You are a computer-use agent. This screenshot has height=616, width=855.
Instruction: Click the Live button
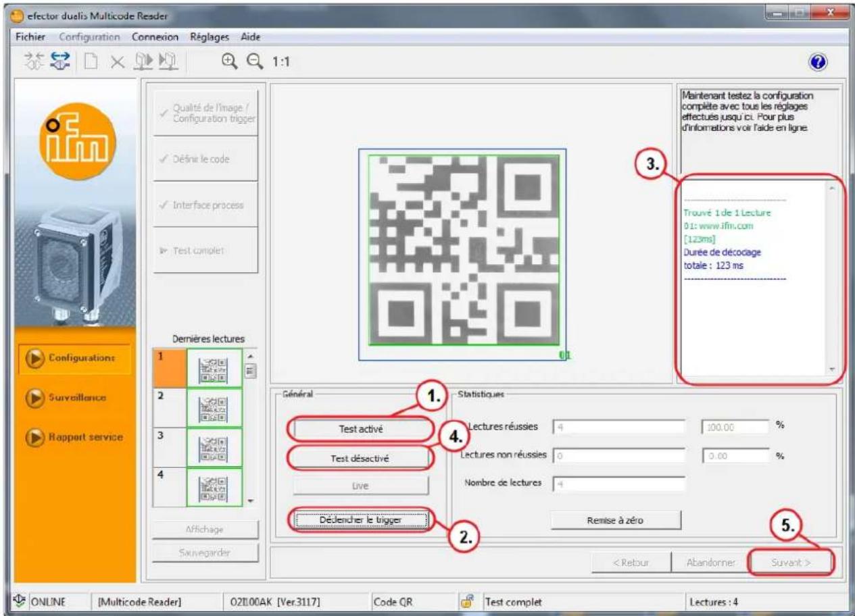pyautogui.click(x=360, y=485)
